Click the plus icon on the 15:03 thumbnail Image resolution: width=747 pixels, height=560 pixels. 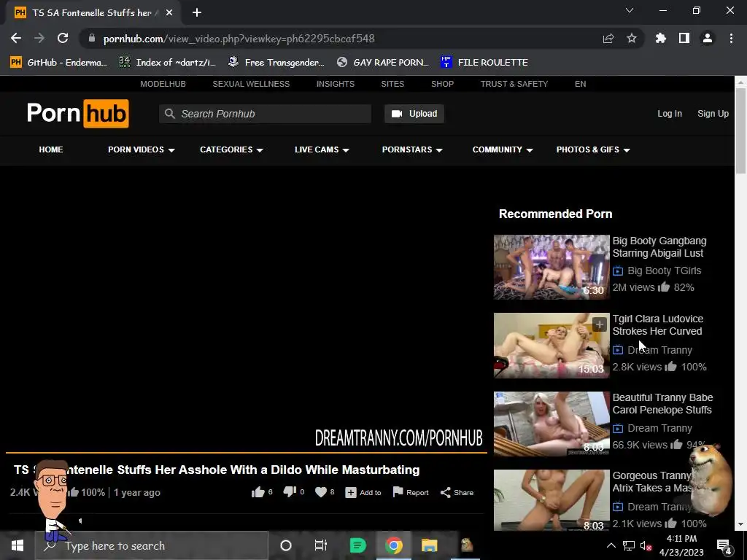[600, 324]
